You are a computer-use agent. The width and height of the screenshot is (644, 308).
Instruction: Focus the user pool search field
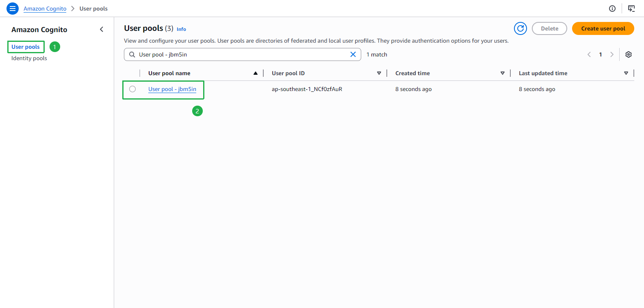click(x=243, y=54)
